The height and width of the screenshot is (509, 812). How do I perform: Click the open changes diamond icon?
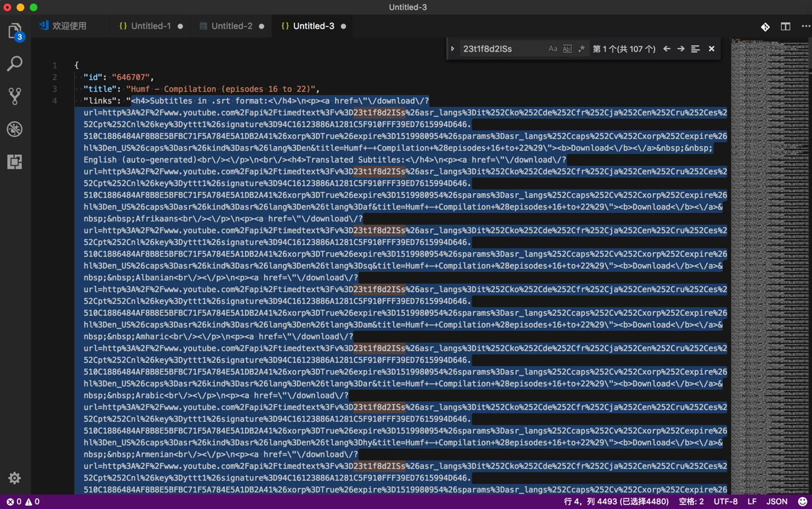point(765,27)
